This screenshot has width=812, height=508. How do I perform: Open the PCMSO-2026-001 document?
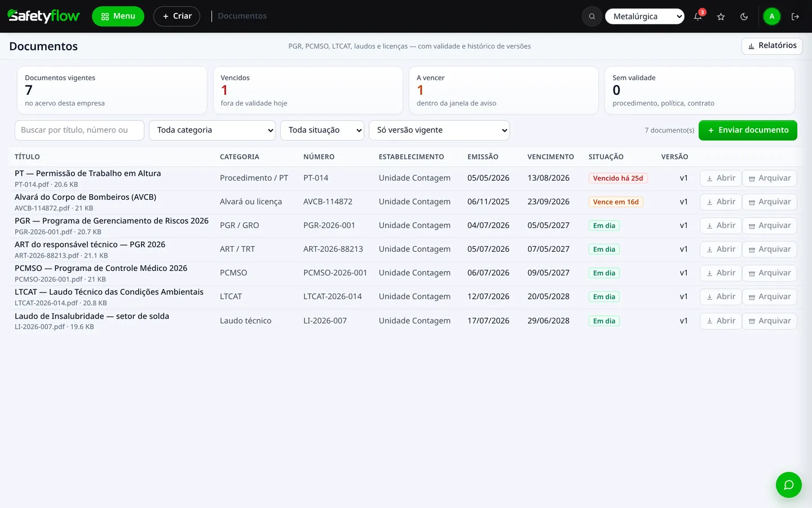[721, 273]
